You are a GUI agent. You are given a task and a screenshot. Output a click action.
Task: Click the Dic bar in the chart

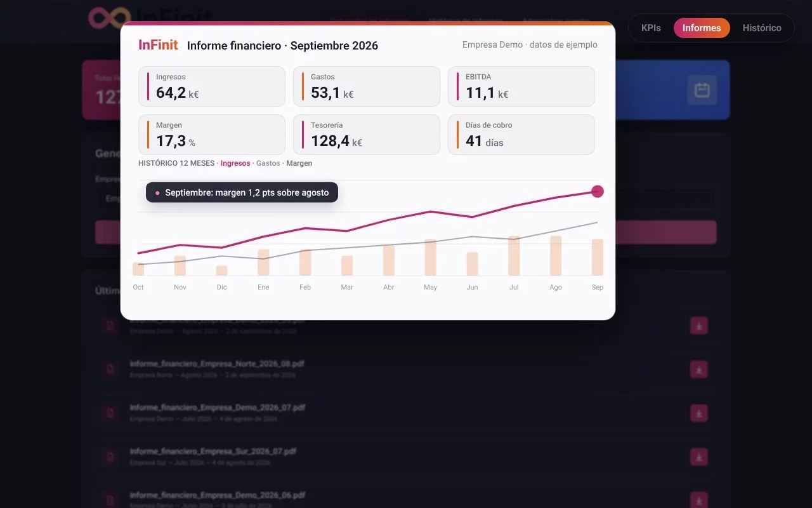221,271
